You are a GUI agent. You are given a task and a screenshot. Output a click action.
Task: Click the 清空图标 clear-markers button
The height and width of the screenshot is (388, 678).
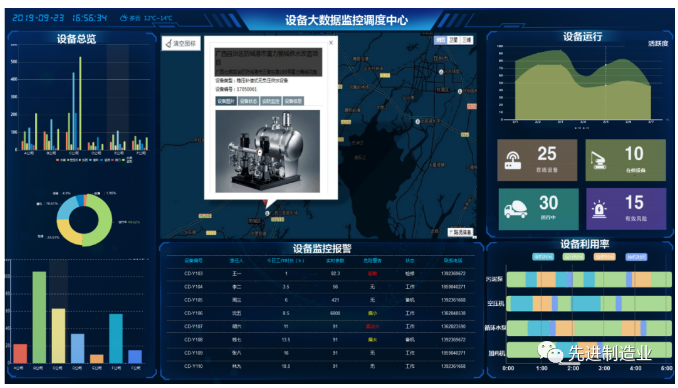point(181,43)
